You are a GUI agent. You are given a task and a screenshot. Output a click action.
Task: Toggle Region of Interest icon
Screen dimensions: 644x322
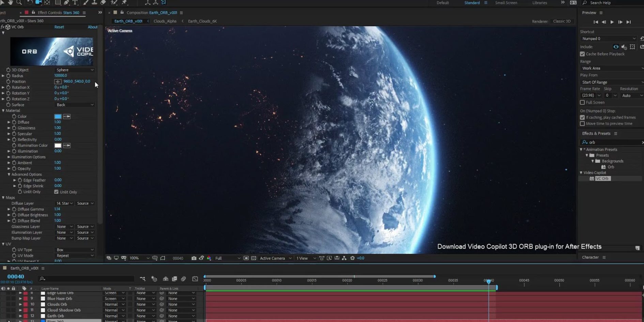(246, 258)
